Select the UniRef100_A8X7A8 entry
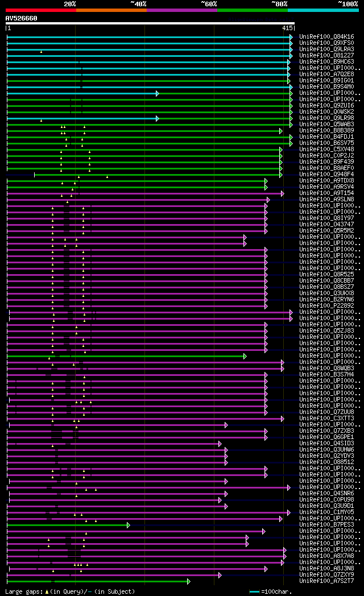364x596 pixels. pos(326,556)
